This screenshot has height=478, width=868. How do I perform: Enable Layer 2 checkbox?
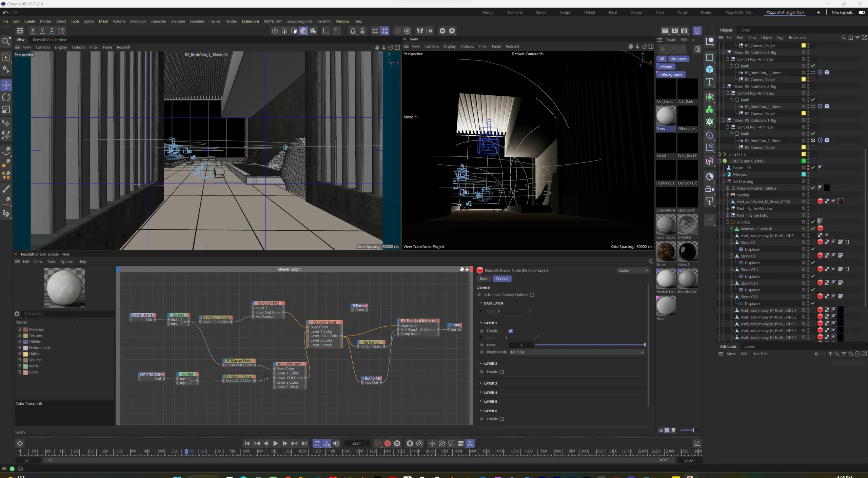[502, 372]
